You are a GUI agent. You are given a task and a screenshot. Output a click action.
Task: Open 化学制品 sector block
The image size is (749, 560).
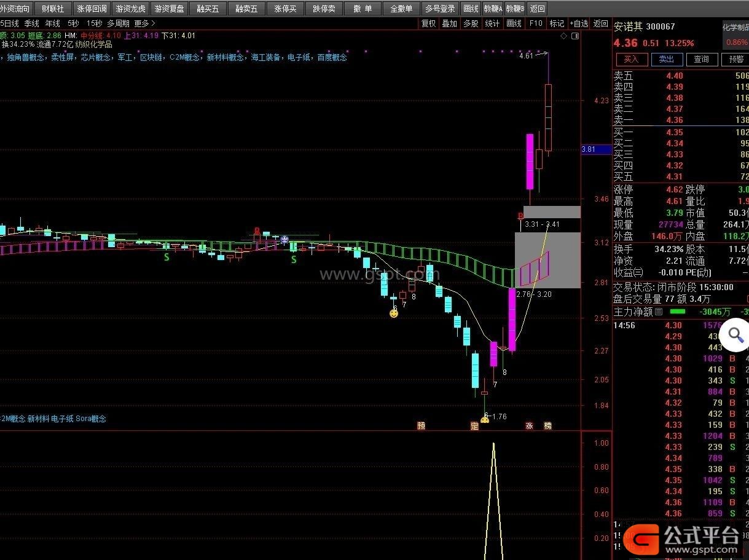click(735, 27)
